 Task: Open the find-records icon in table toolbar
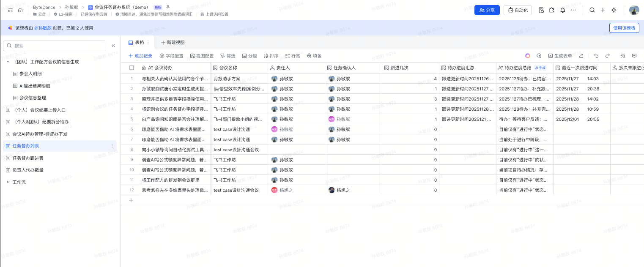click(623, 56)
